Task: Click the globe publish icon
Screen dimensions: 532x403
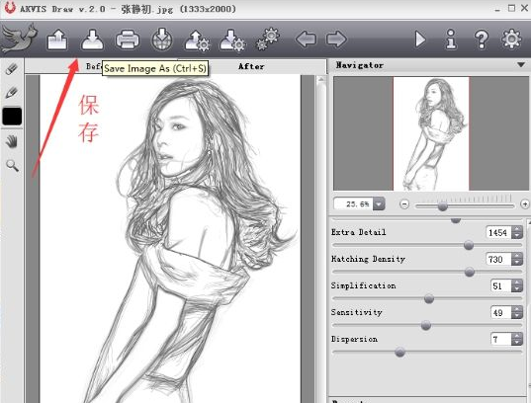Action: tap(162, 40)
